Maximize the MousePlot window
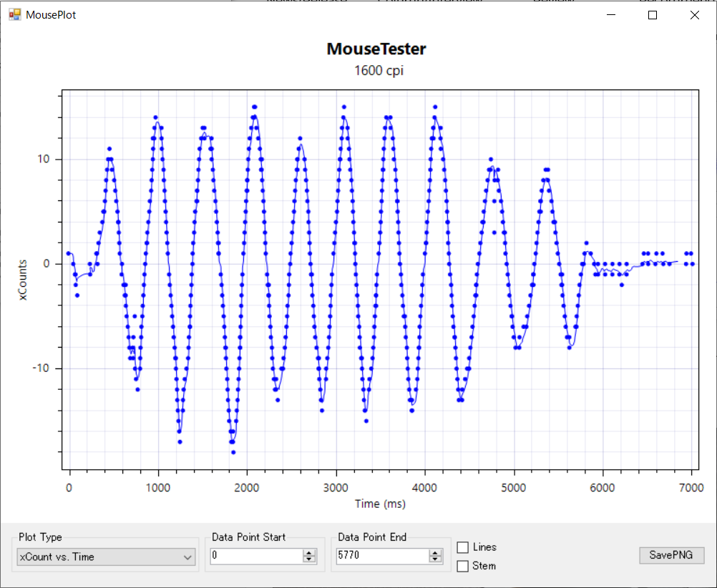The height and width of the screenshot is (588, 717). [653, 14]
